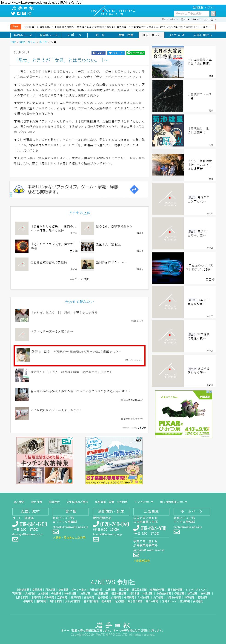
Task: Open the Facebook icon in the header
Action: (x=19, y=14)
